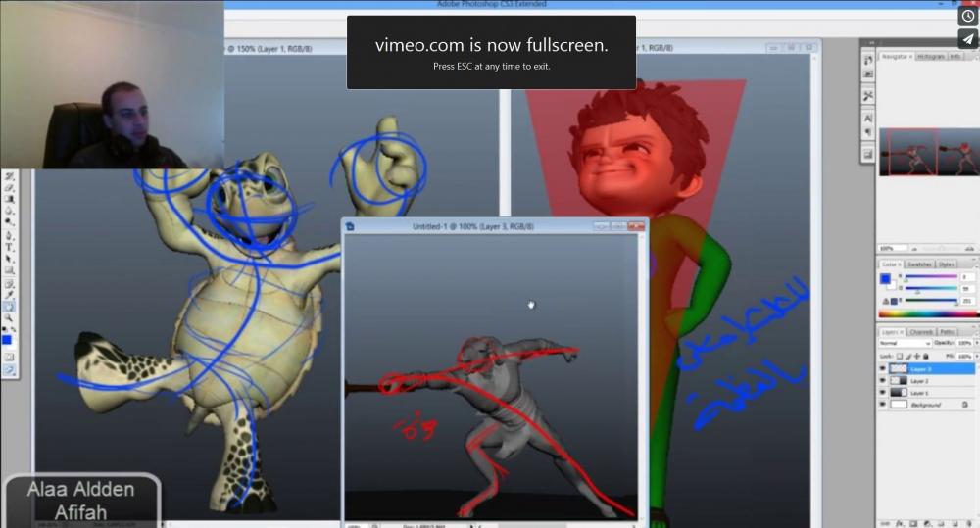Open the History panel icon in dock
Screen dimensions: 980x528
point(868,60)
